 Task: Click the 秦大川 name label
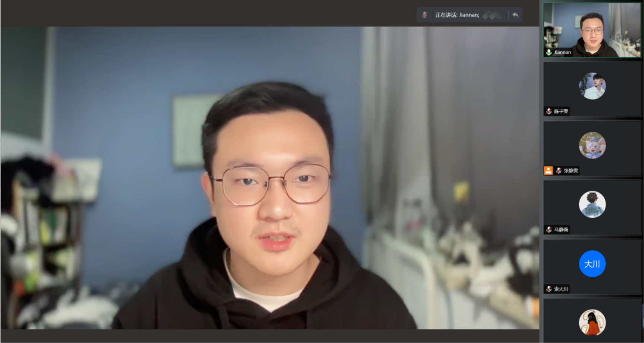(x=561, y=289)
